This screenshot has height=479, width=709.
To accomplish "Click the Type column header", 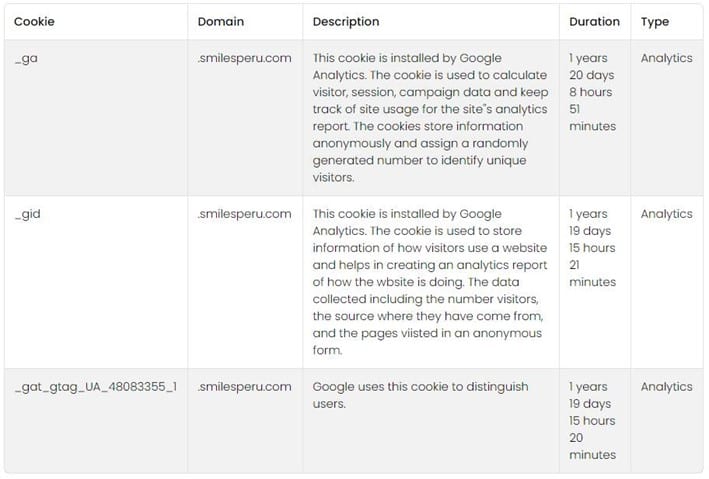I will (655, 22).
